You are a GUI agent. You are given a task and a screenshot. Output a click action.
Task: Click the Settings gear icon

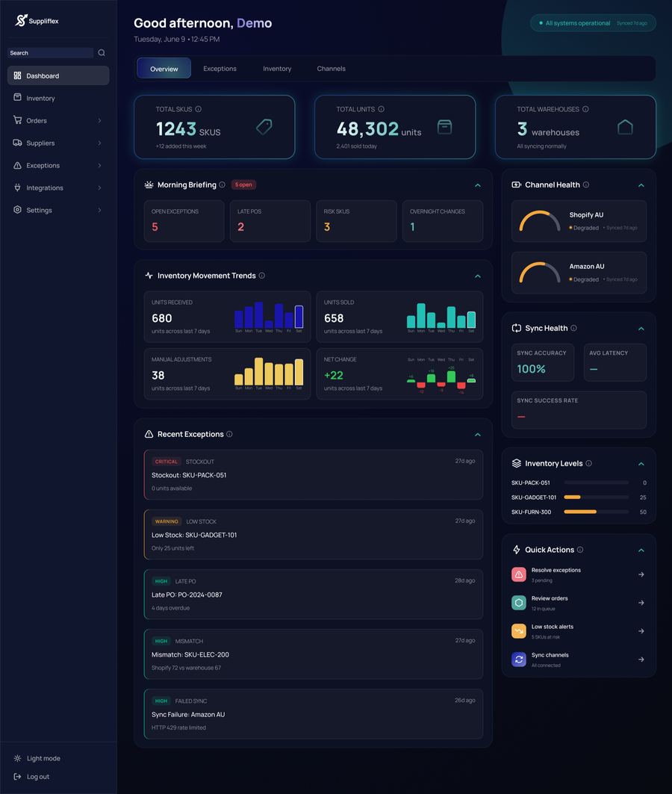pos(17,210)
